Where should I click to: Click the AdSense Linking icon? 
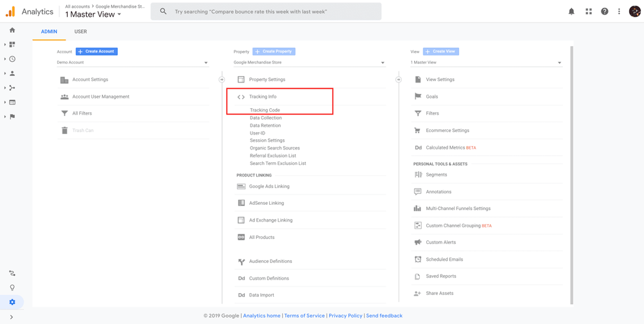click(x=241, y=203)
